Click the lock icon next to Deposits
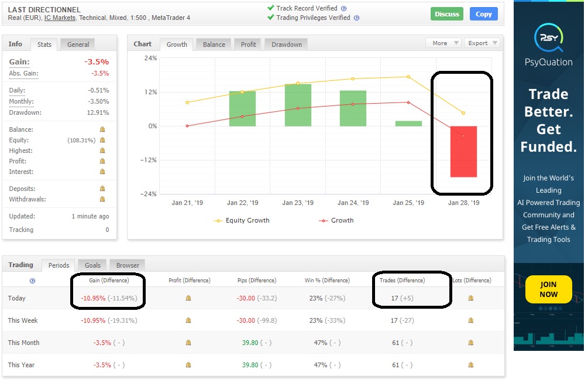 (x=102, y=189)
